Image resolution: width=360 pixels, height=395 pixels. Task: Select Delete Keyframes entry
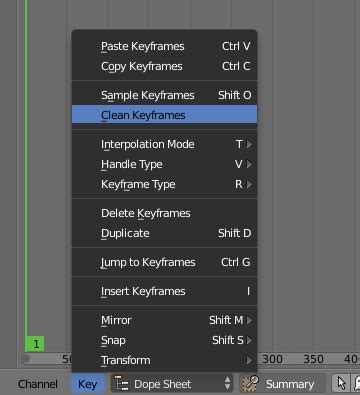point(164,213)
